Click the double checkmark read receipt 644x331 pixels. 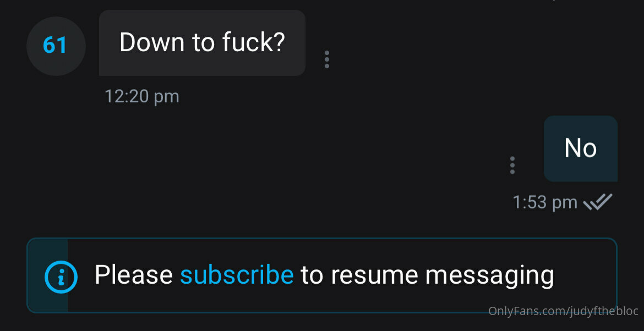pyautogui.click(x=598, y=202)
